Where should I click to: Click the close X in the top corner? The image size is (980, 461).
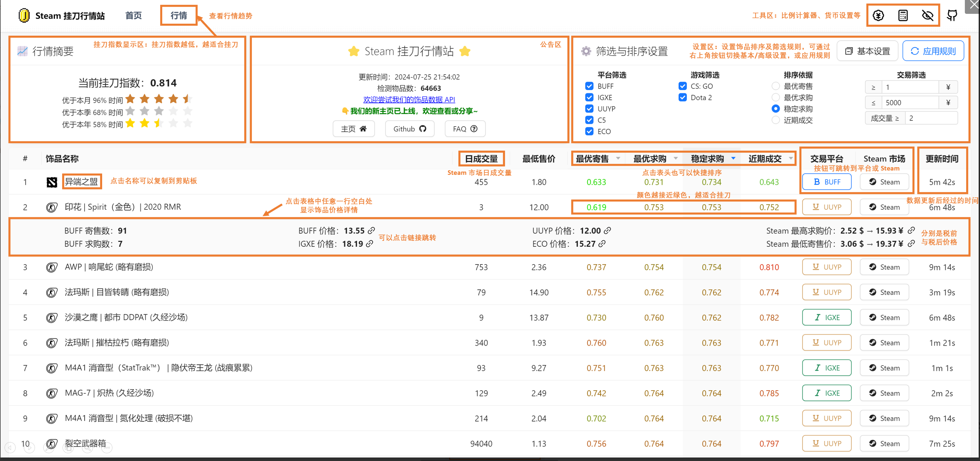974,5
